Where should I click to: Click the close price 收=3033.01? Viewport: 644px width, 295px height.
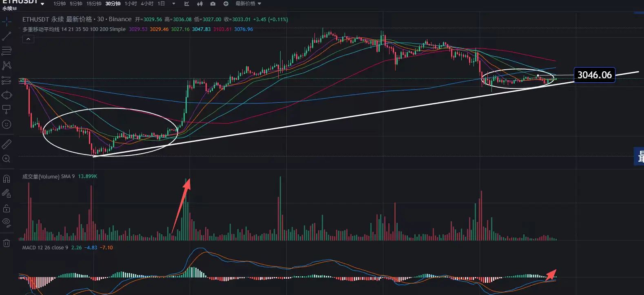click(x=237, y=19)
